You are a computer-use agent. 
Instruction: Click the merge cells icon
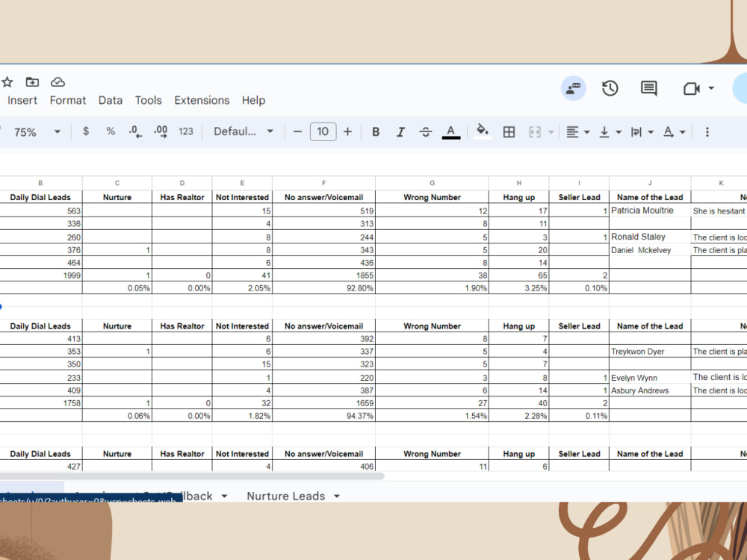[x=535, y=131]
